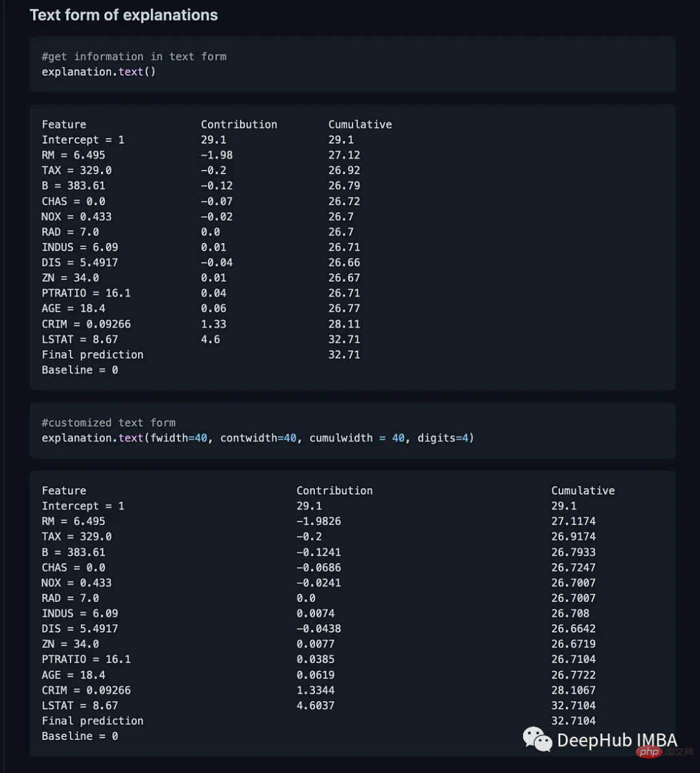Click the contwidth=40 argument in the code
Screen dimensions: 700x773
click(258, 438)
